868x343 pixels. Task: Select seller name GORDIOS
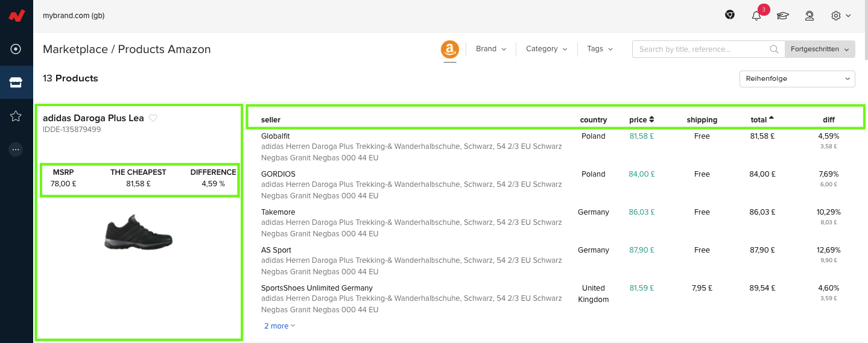click(278, 174)
